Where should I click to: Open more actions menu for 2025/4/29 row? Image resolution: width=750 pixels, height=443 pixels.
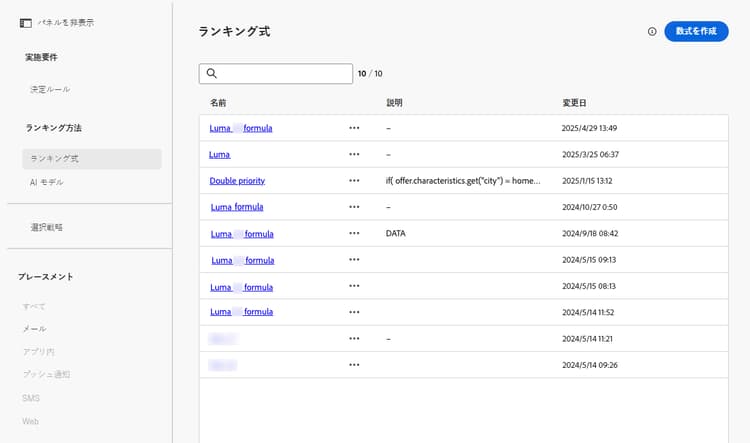(x=354, y=128)
